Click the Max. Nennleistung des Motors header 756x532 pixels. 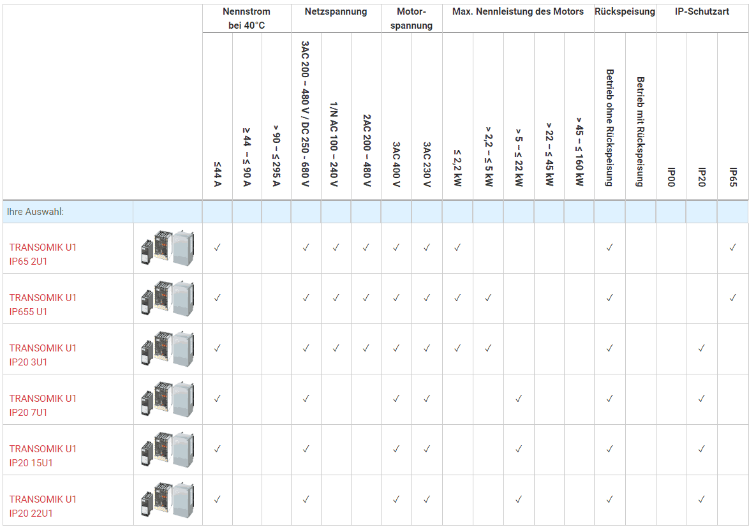point(518,11)
